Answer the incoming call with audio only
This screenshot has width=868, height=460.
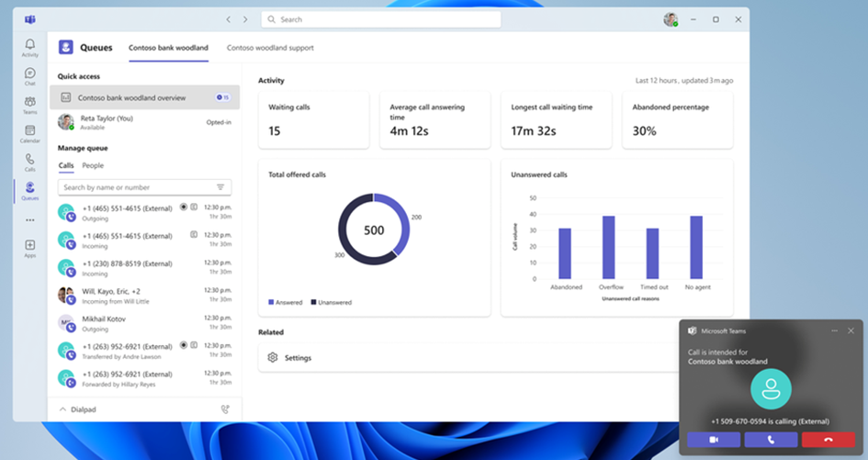(771, 440)
